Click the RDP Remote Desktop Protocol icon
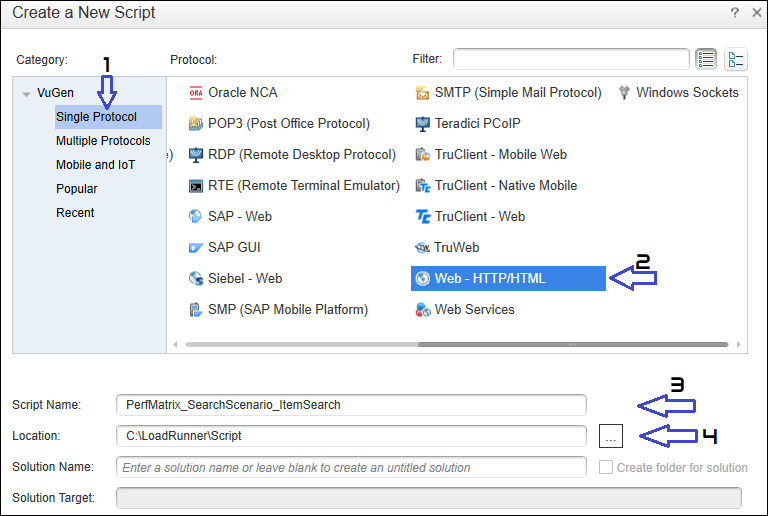This screenshot has width=768, height=516. [196, 155]
